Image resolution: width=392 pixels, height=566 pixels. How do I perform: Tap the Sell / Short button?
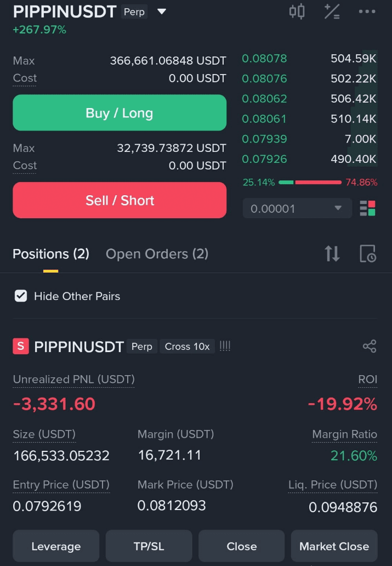120,200
